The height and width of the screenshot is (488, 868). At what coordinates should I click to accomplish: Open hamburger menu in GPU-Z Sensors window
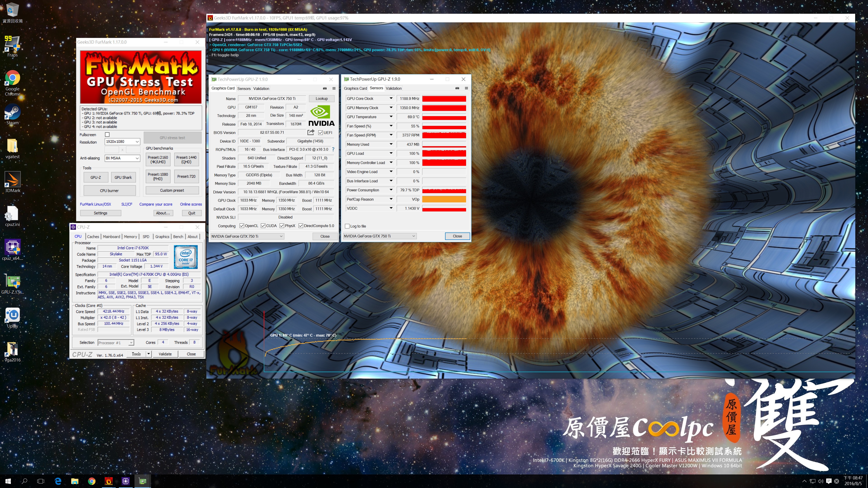pyautogui.click(x=466, y=88)
